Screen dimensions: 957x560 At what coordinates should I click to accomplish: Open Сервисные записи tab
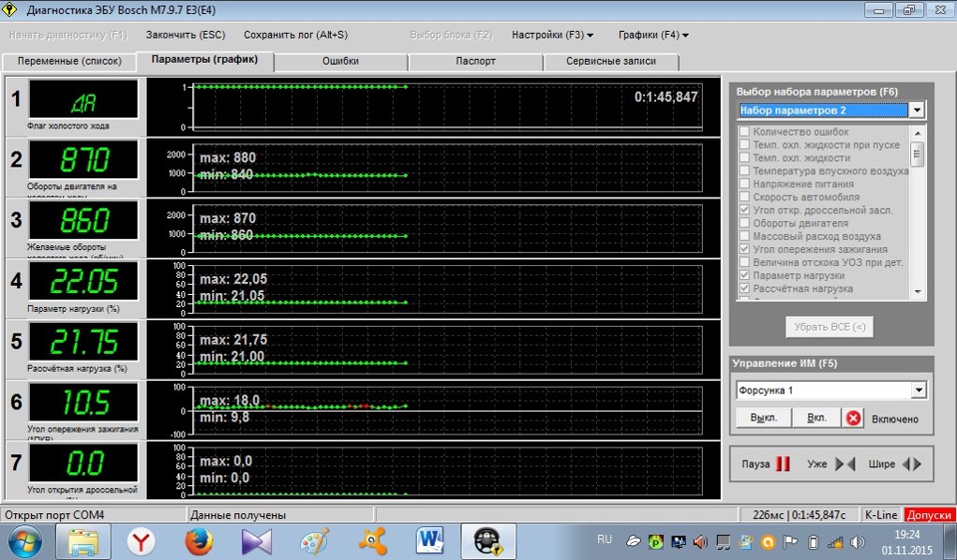pyautogui.click(x=611, y=61)
